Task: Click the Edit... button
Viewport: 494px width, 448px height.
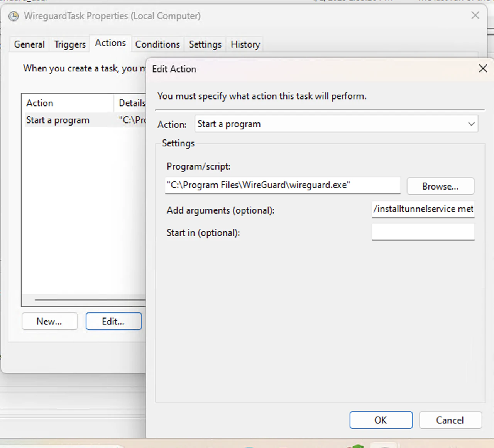Action: 113,321
